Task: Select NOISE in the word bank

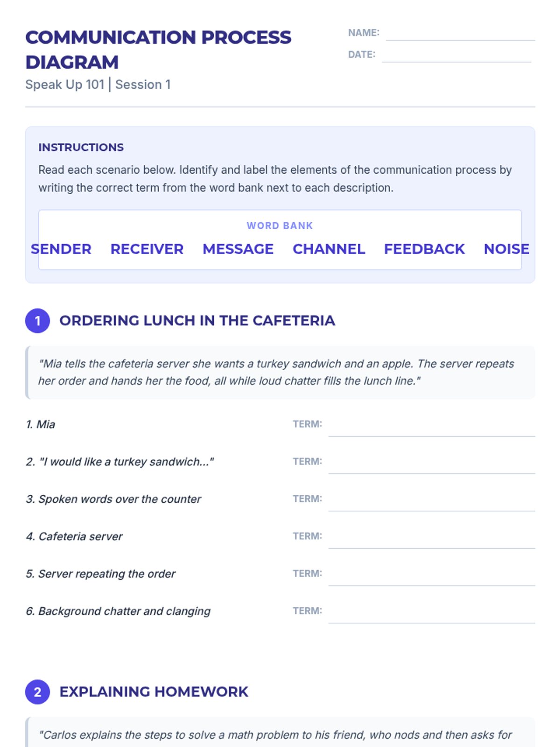Action: pyautogui.click(x=507, y=249)
